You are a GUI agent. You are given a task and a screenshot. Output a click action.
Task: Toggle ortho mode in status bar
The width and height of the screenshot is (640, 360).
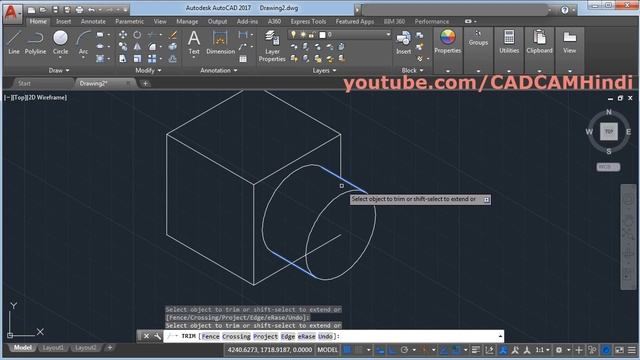pyautogui.click(x=392, y=350)
